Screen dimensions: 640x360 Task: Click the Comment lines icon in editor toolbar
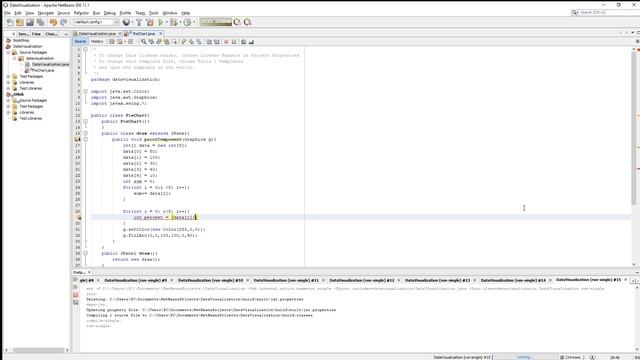click(243, 42)
